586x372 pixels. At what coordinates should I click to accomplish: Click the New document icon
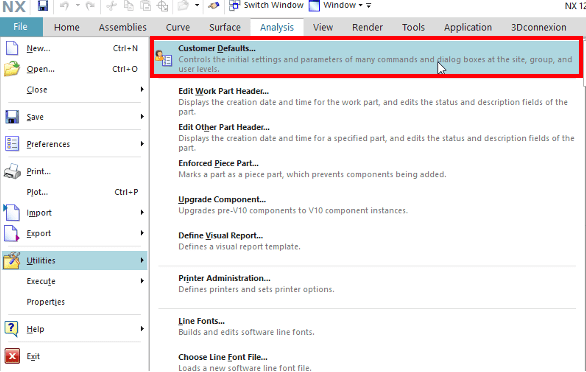click(12, 48)
